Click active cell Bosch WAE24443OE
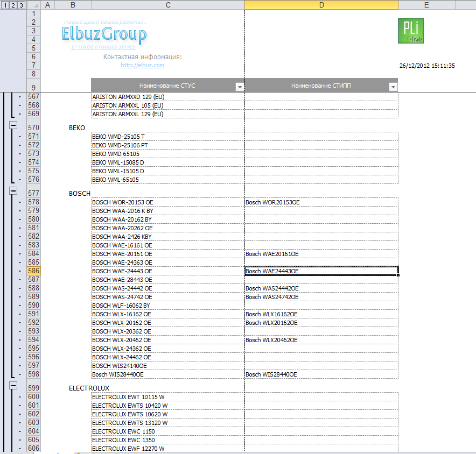Image resolution: width=476 pixels, height=454 pixels. pos(321,271)
